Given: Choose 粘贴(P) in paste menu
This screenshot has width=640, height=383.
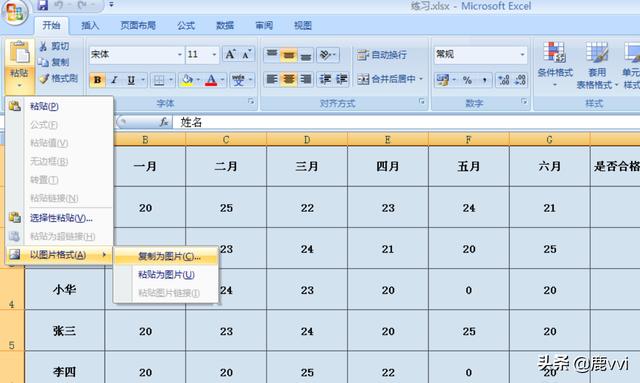Looking at the screenshot, I should point(59,107).
